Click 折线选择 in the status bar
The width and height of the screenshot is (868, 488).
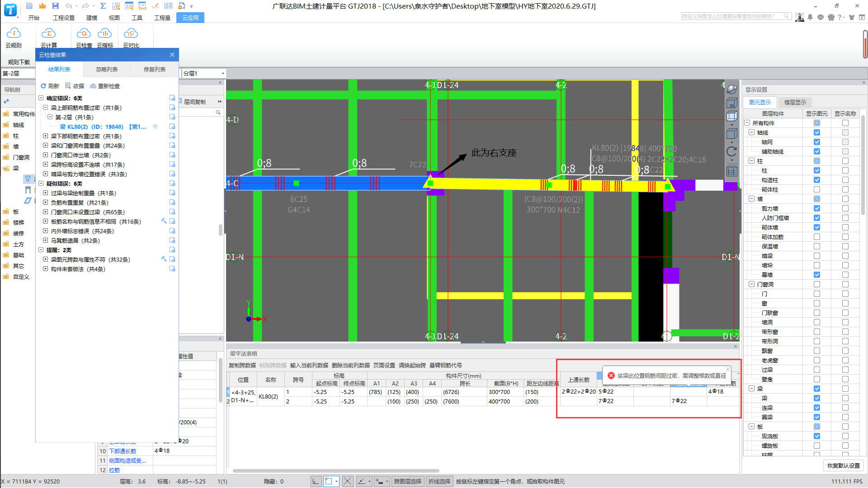click(439, 481)
